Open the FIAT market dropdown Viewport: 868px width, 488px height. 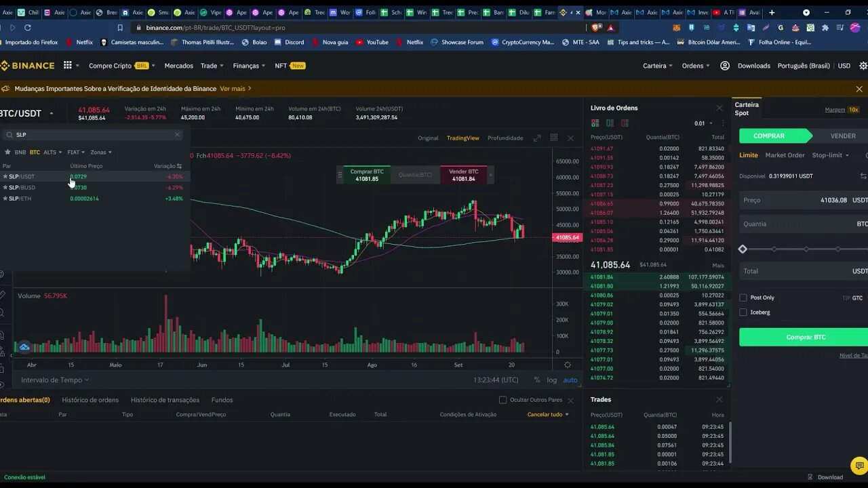click(76, 152)
